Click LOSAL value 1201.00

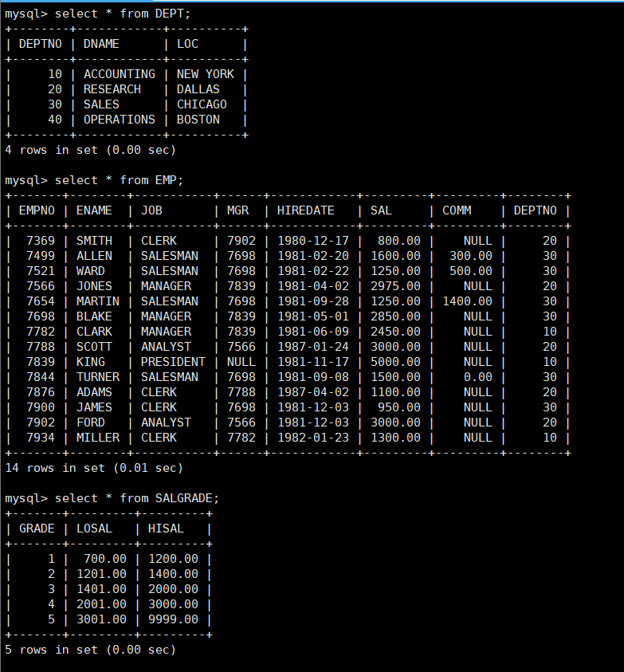pos(101,574)
